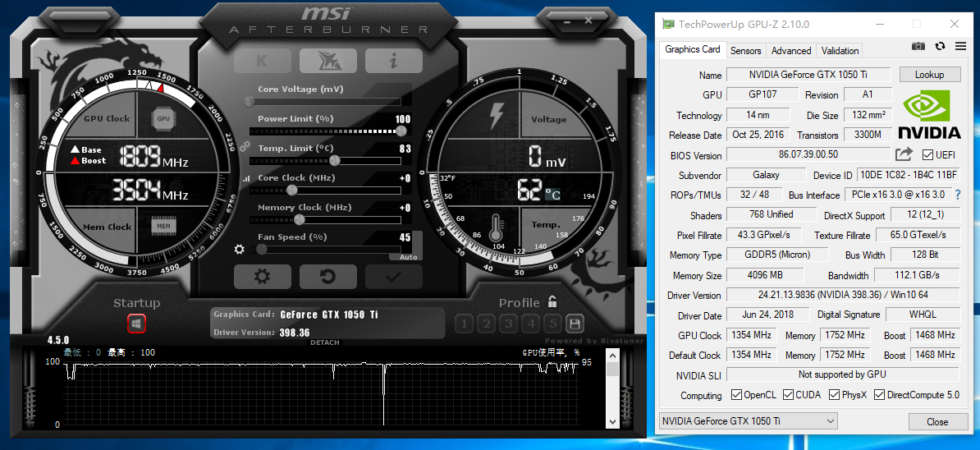Open the Advanced tab in GPU-Z
This screenshot has width=980, height=450.
pos(791,51)
